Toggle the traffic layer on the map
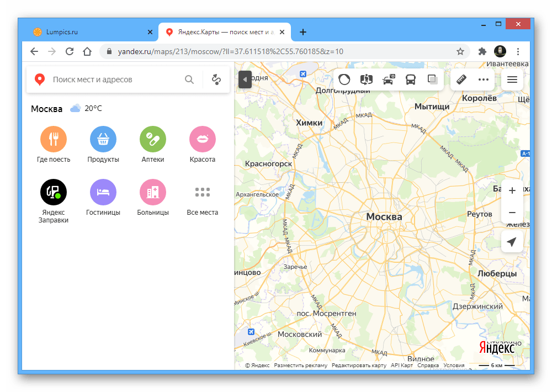552x392 pixels. 344,80
